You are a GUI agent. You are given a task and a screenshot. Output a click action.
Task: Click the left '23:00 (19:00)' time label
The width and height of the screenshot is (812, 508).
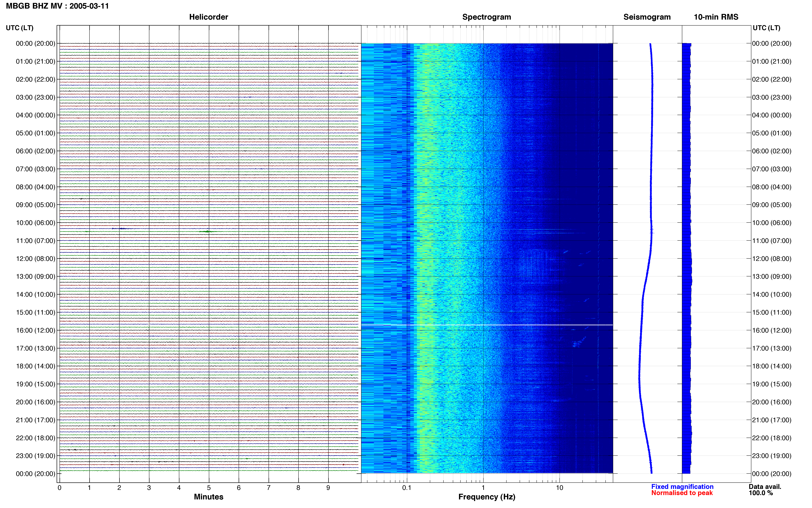36,456
